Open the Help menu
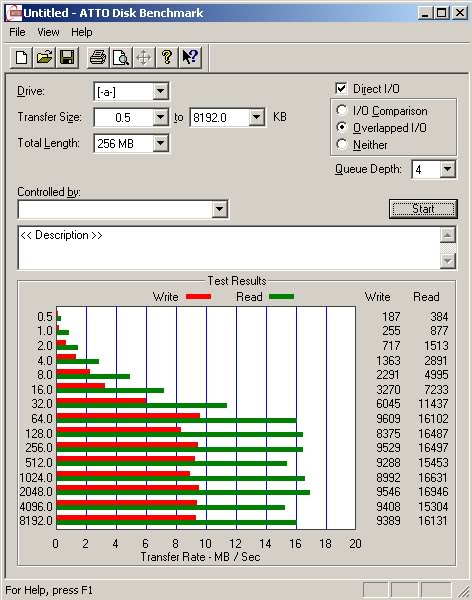The width and height of the screenshot is (472, 600). [x=82, y=32]
